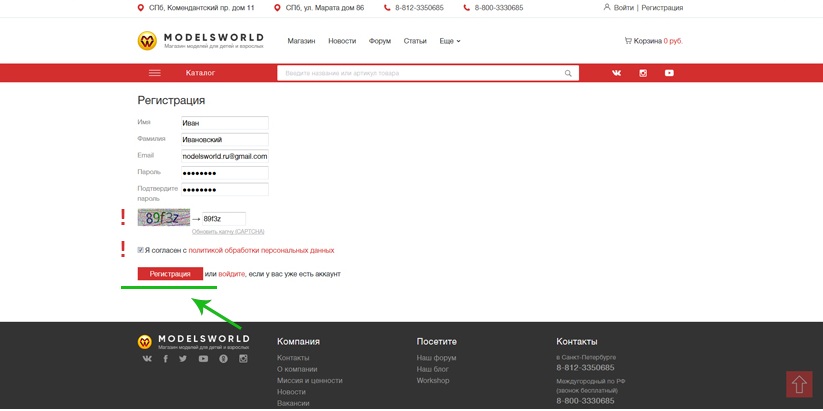Toggle the personal data consent checkbox

(x=140, y=250)
